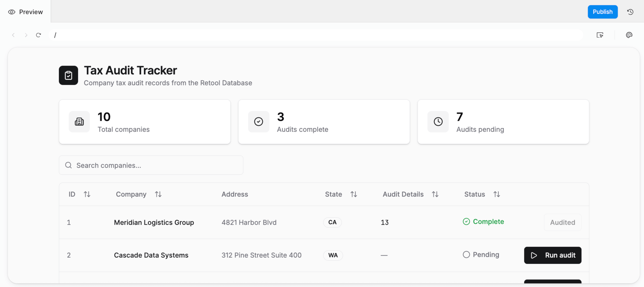Click the Total companies building icon

pyautogui.click(x=79, y=122)
